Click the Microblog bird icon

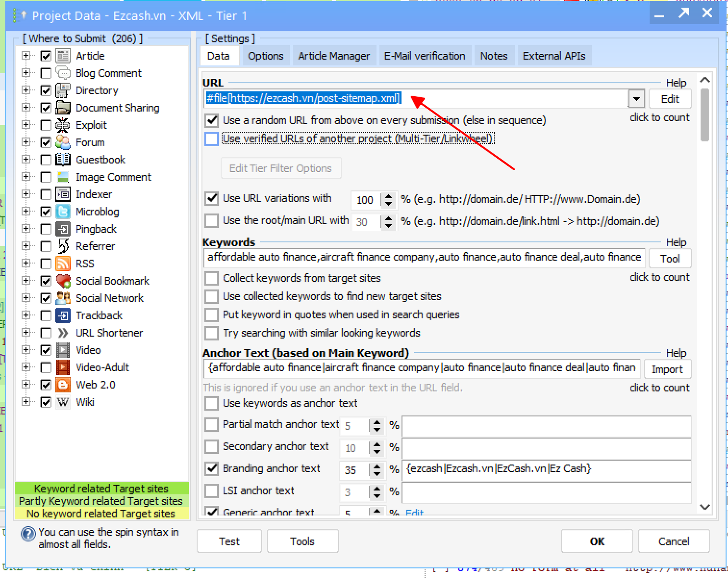click(x=63, y=212)
